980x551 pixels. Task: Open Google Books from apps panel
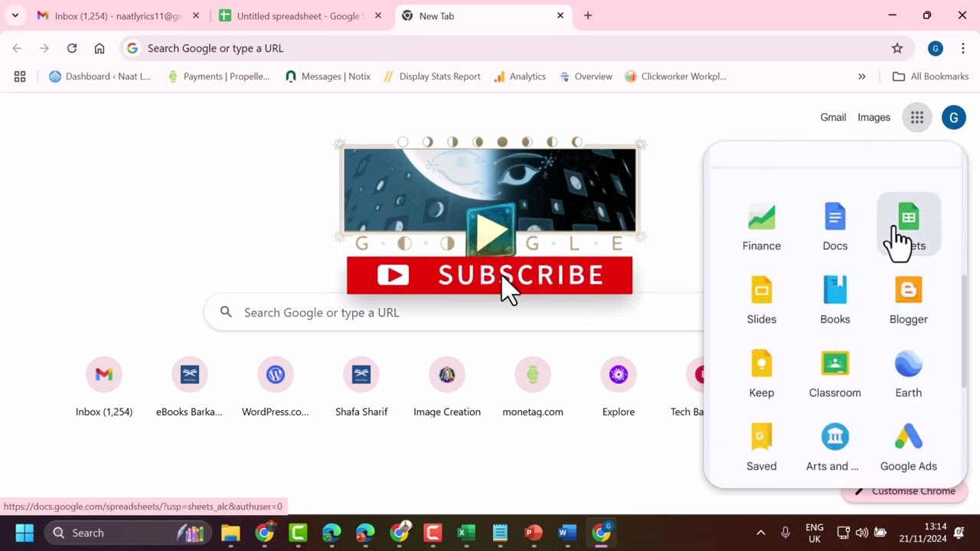pos(835,298)
